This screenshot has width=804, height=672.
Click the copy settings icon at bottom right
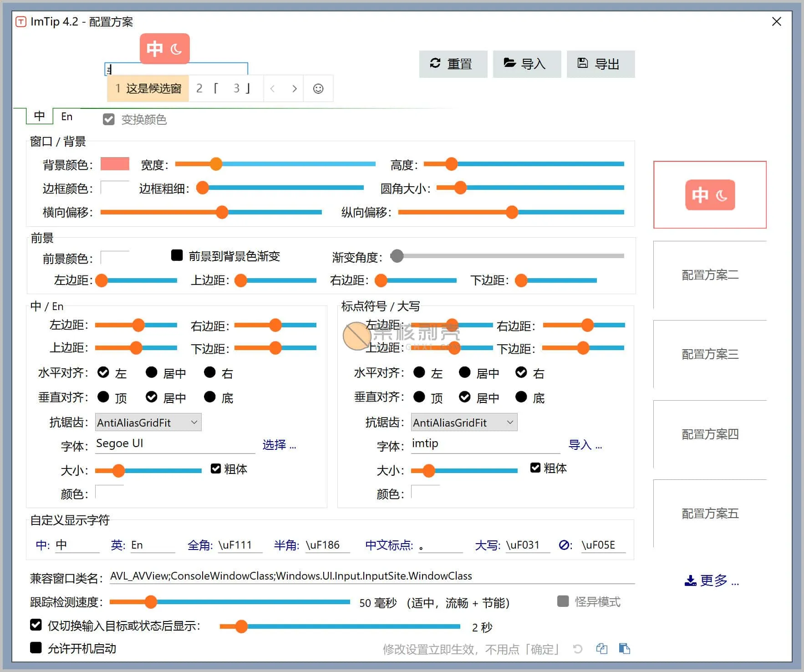pos(602,648)
